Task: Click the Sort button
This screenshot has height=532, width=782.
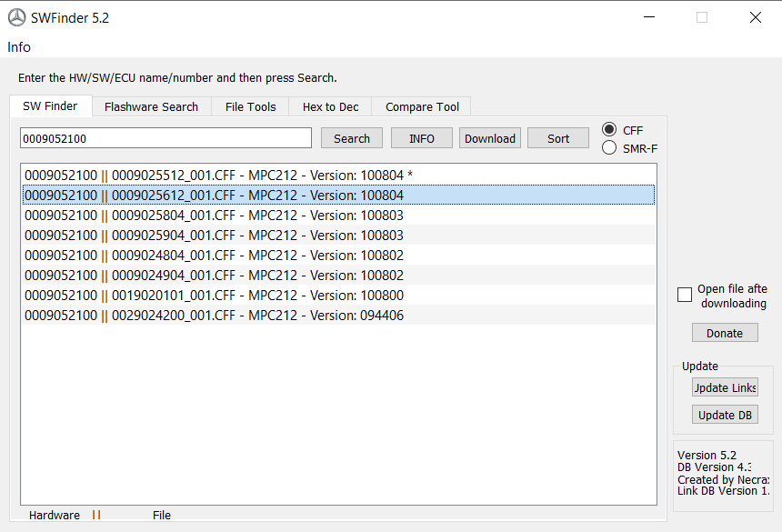Action: [x=558, y=138]
